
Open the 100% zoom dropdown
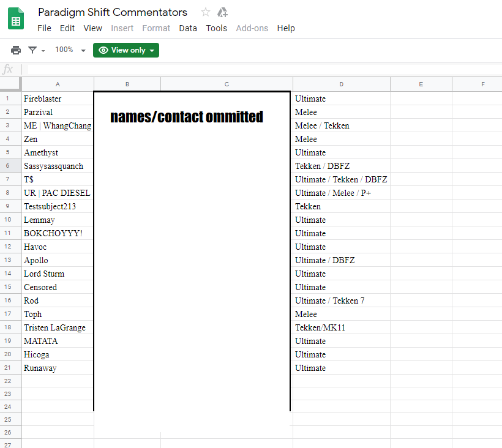70,50
